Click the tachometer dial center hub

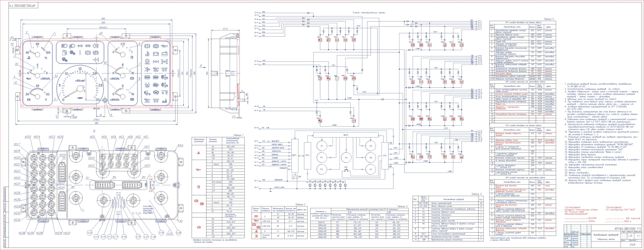[x=80, y=89]
